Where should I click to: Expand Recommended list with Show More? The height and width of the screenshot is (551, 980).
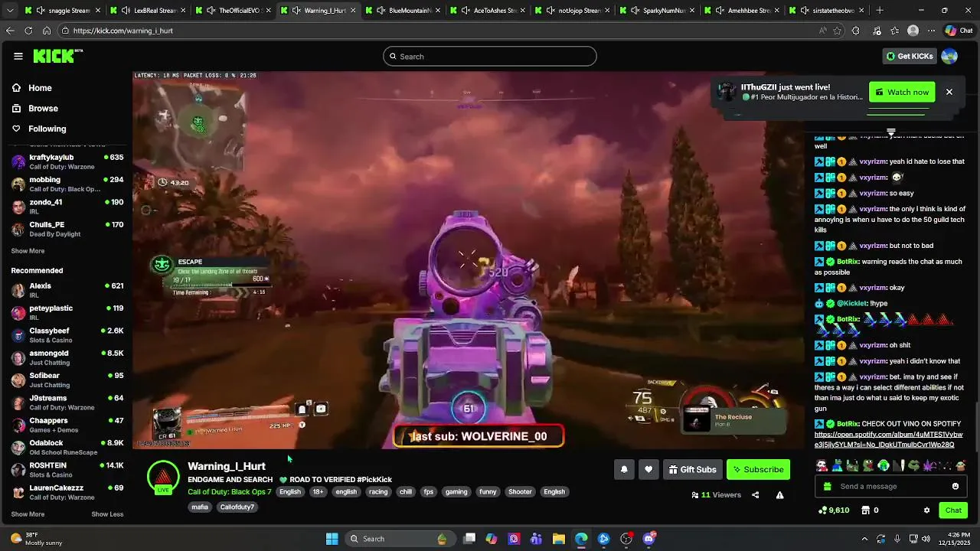point(28,514)
